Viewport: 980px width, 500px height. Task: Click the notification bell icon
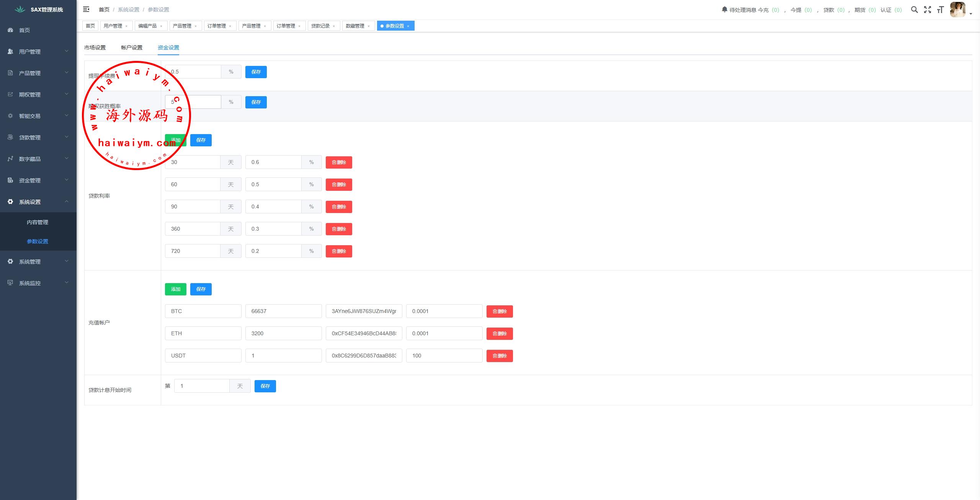[x=724, y=10]
